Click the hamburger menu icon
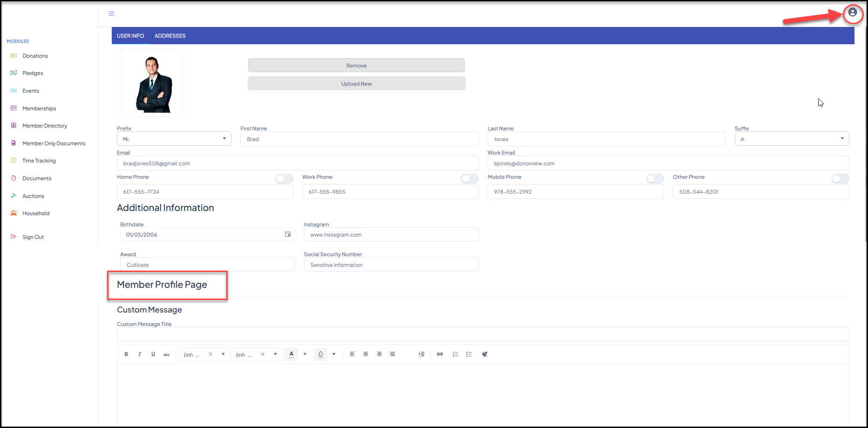This screenshot has height=428, width=868. click(111, 14)
